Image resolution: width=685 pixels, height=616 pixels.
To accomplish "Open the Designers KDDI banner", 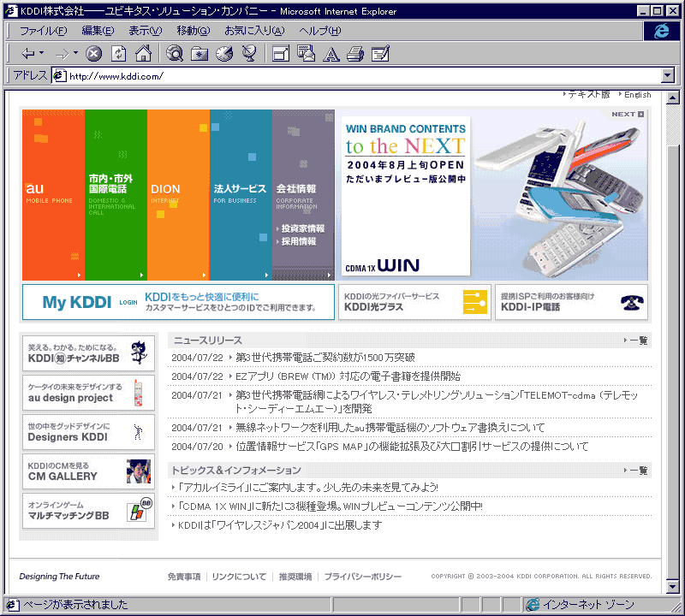I will [88, 432].
